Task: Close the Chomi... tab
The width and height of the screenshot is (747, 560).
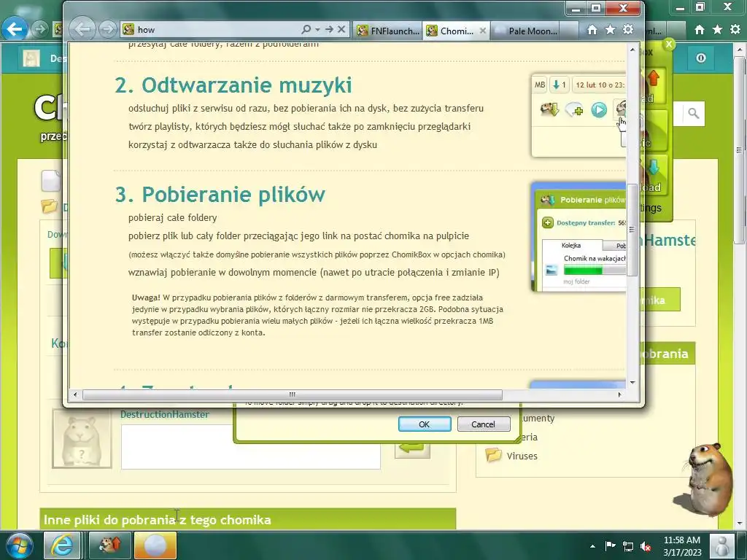Action: 483,31
